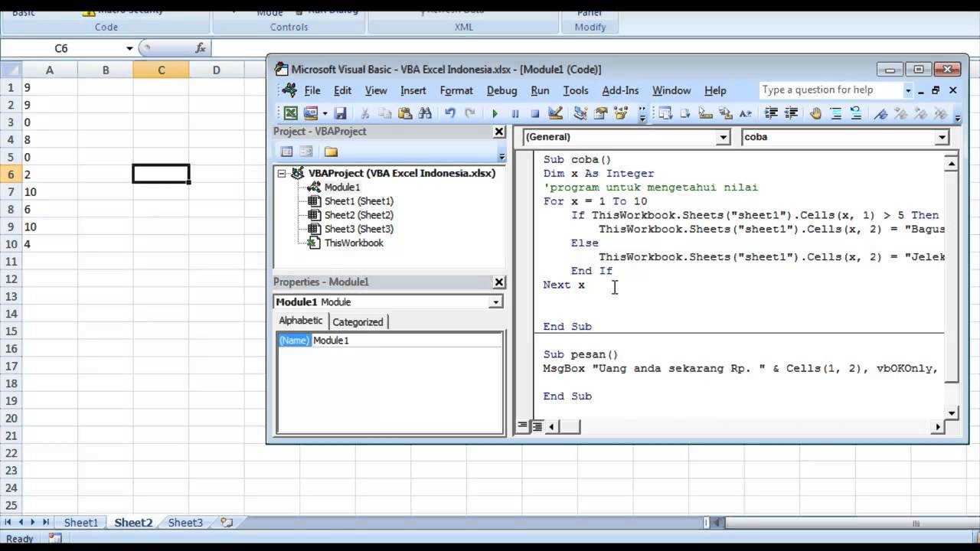Run the macro with the green play icon
980x551 pixels.
(x=495, y=113)
